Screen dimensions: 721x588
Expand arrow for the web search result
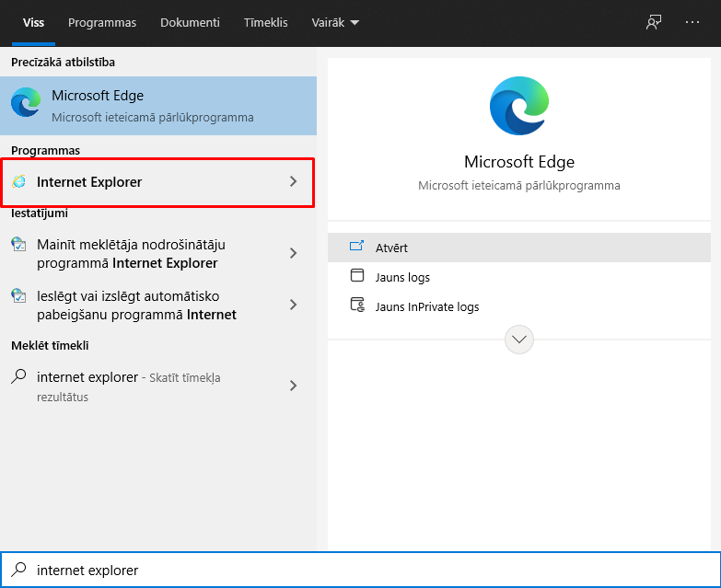[x=294, y=386]
